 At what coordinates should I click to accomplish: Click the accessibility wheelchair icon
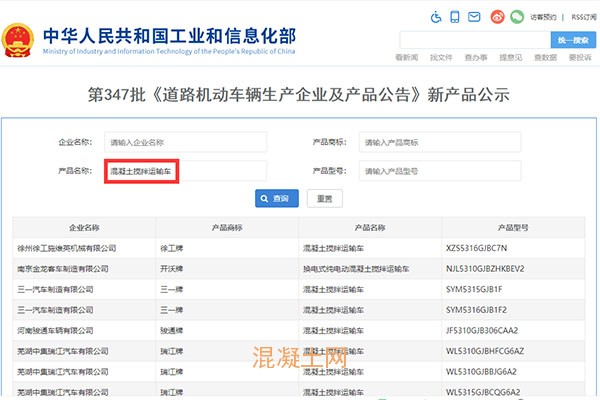coord(435,17)
